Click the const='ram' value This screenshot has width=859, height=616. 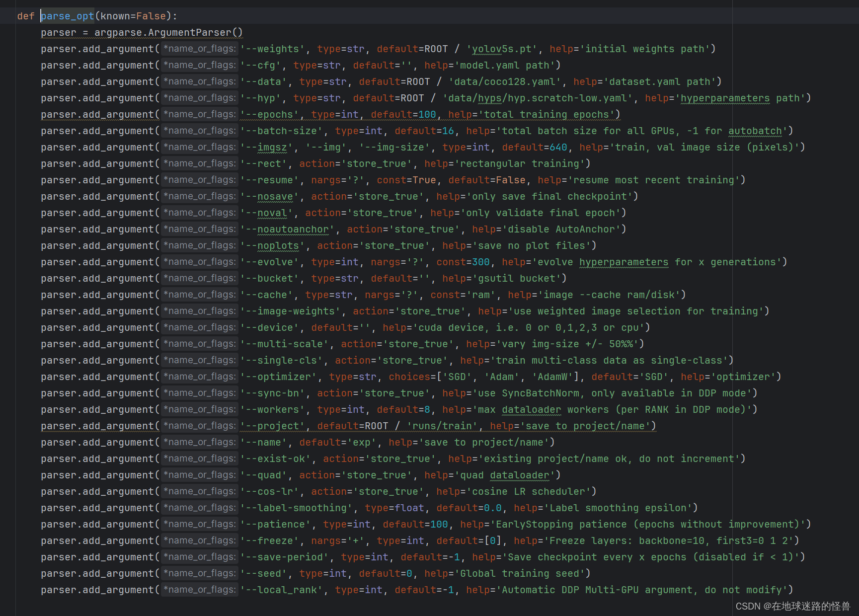463,295
